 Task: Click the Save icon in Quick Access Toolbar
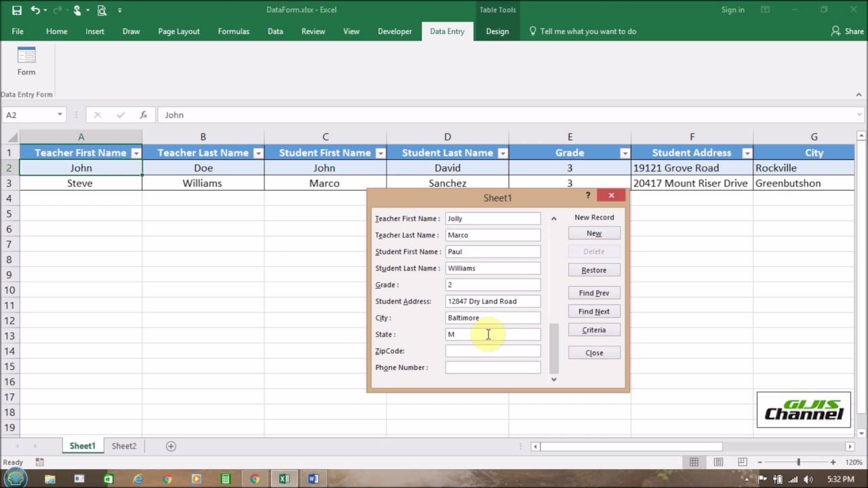click(x=17, y=9)
